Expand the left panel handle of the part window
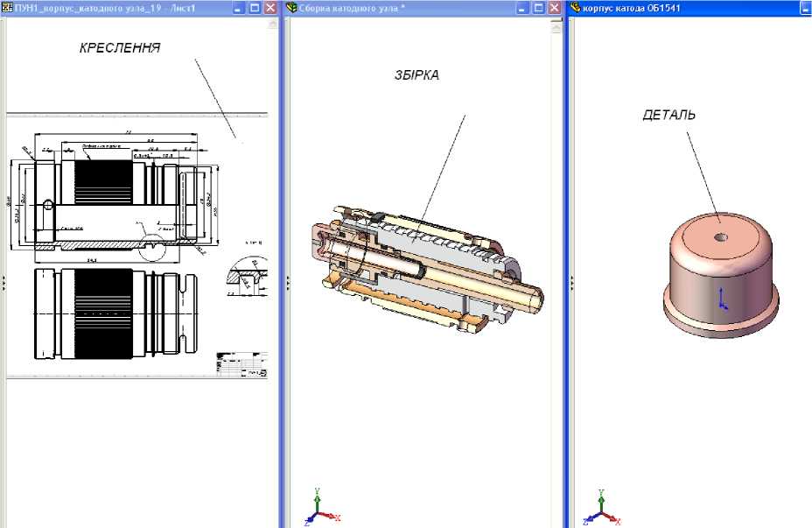The height and width of the screenshot is (528, 812). tap(571, 281)
